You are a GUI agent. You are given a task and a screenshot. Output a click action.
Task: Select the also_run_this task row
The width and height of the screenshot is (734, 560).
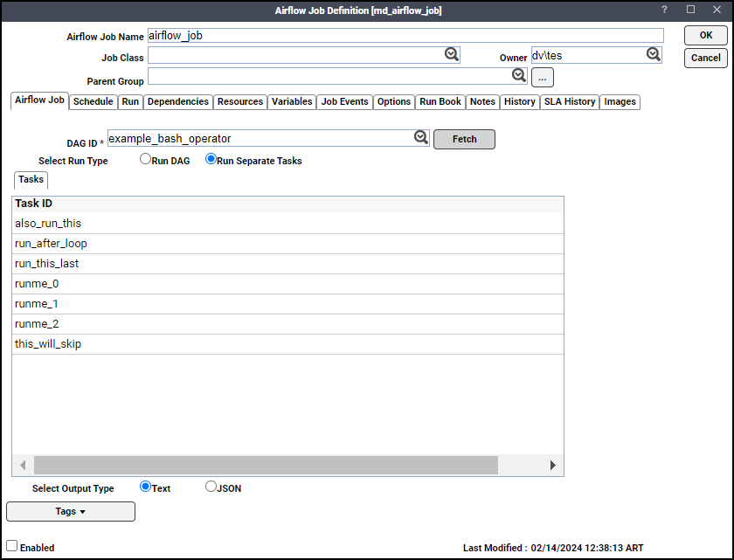pos(287,224)
